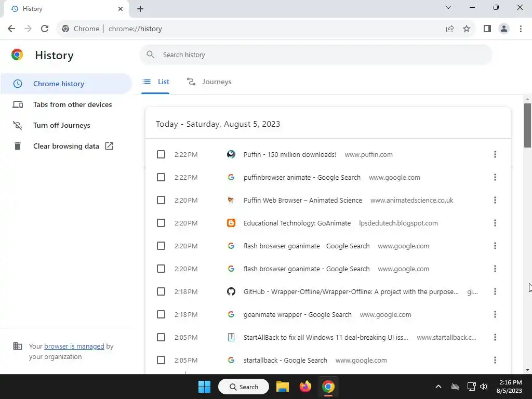This screenshot has height=399, width=532.
Task: Click the Turn off Journeys icon
Action: pyautogui.click(x=18, y=126)
